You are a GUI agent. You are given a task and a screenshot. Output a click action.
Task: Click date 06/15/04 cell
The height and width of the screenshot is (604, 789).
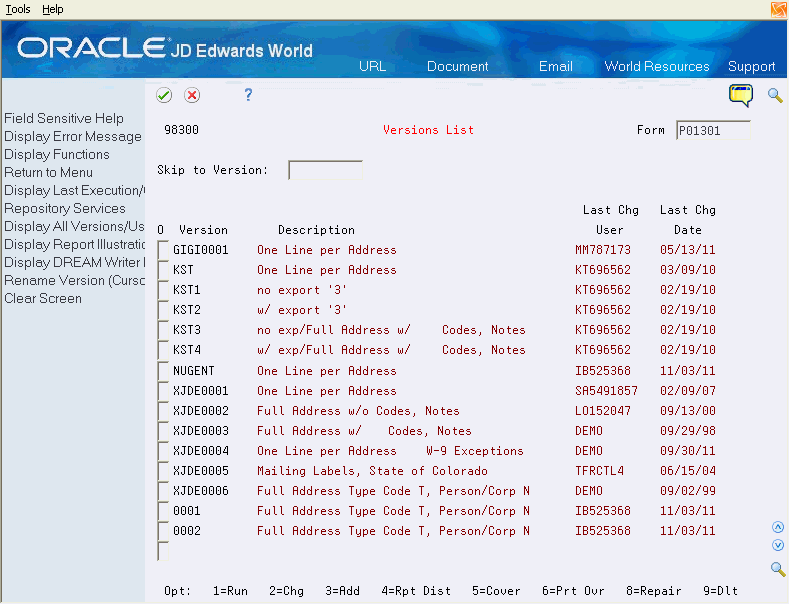(x=688, y=471)
